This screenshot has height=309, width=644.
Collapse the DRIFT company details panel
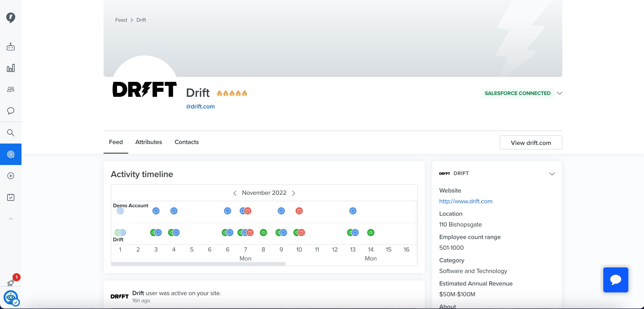click(552, 174)
